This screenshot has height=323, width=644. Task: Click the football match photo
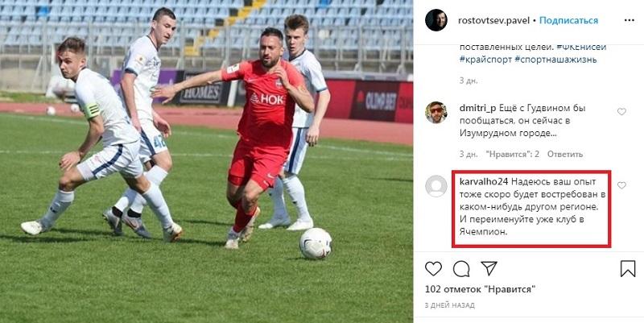207,161
